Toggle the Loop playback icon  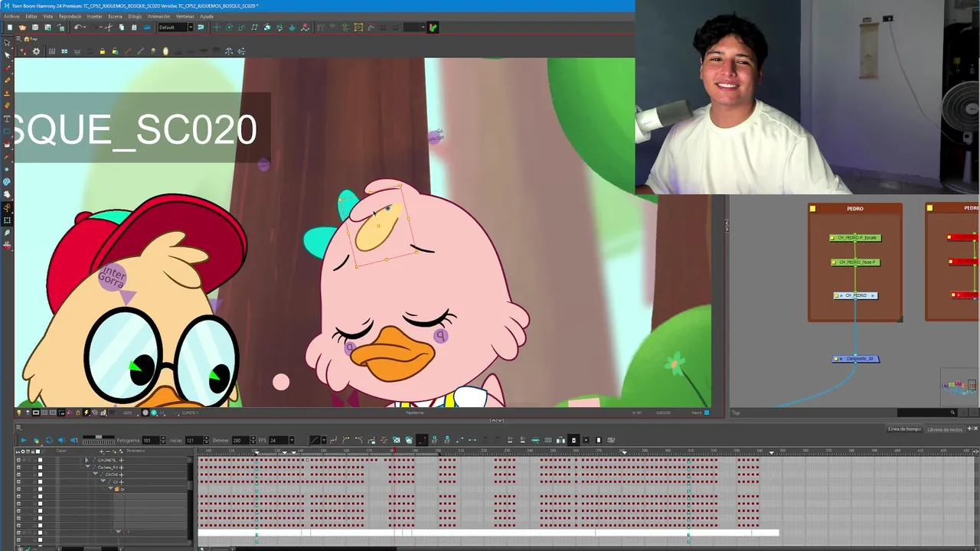pos(49,440)
